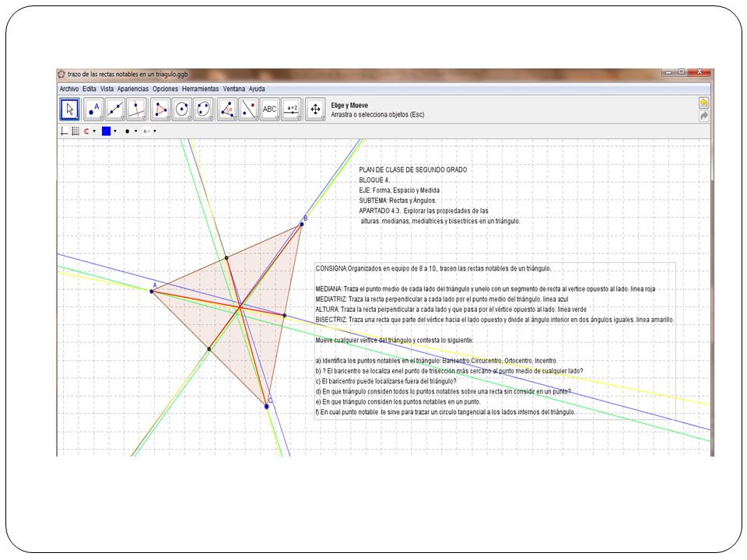Click the 'Mueve cualquier vértice' instruction line
The width and height of the screenshot is (747, 560).
pyautogui.click(x=394, y=341)
